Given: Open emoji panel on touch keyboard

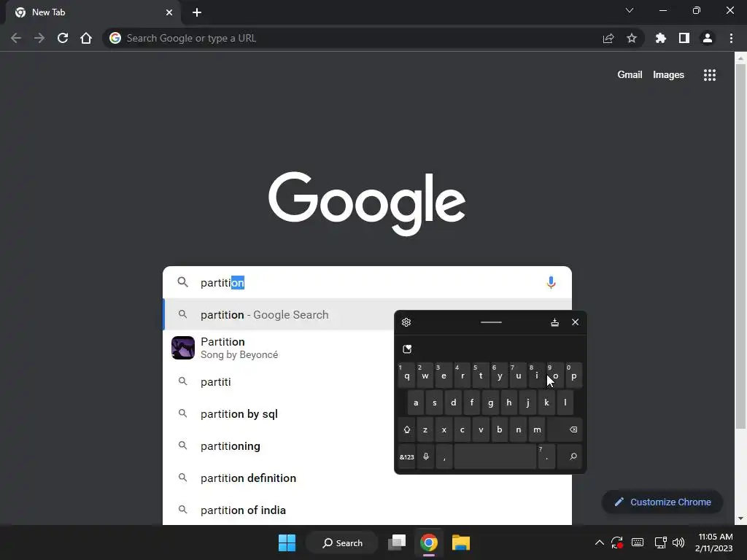Looking at the screenshot, I should click(x=407, y=349).
